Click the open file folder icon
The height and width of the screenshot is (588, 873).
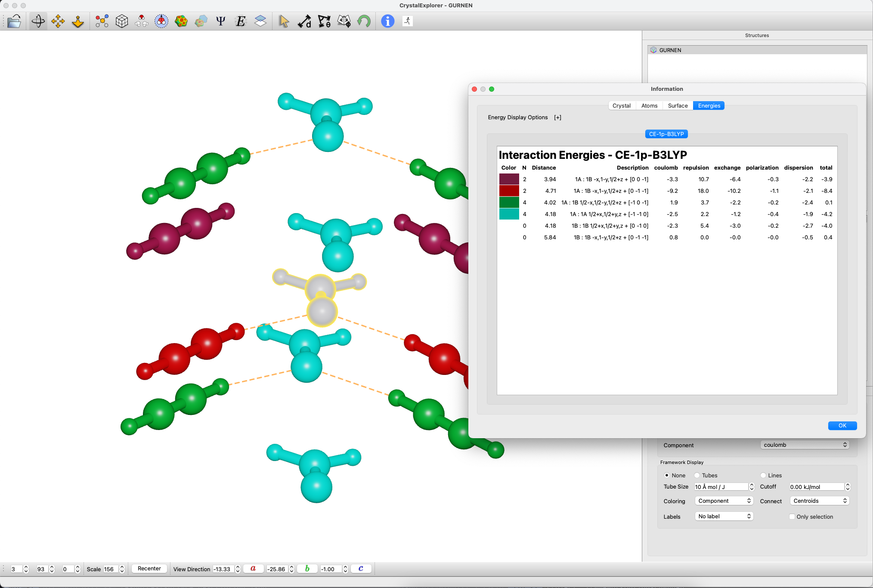click(x=14, y=21)
